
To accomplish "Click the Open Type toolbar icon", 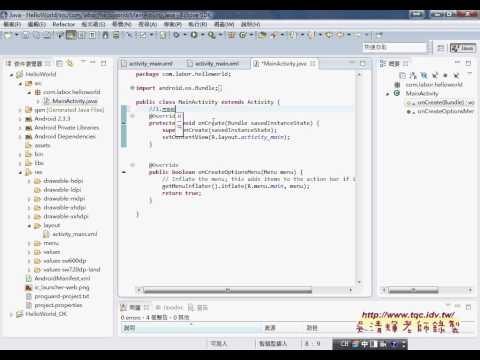I will pyautogui.click(x=262, y=35).
